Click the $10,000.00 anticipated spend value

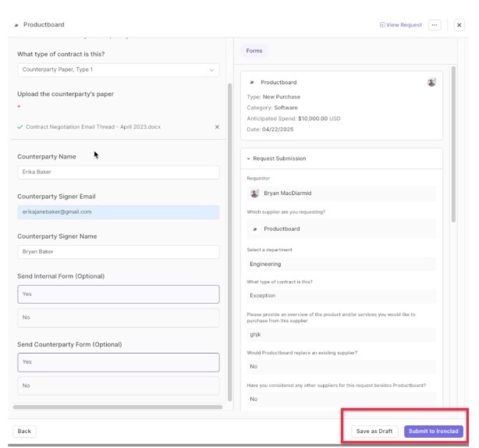click(x=313, y=119)
